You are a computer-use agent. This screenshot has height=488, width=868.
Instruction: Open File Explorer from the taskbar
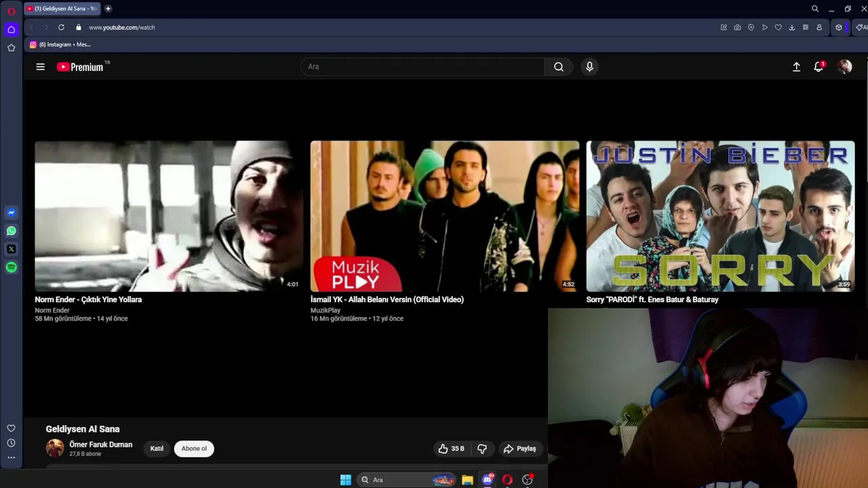[x=467, y=480]
